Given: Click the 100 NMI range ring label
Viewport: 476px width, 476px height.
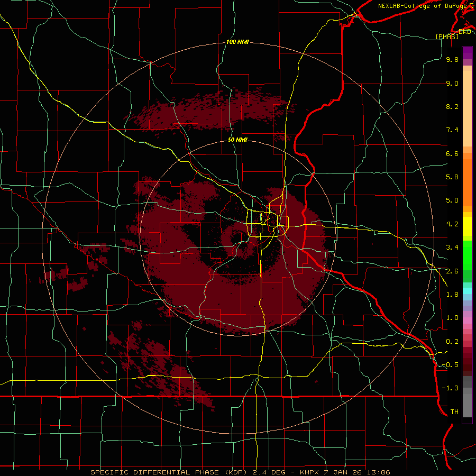Looking at the screenshot, I should 237,42.
